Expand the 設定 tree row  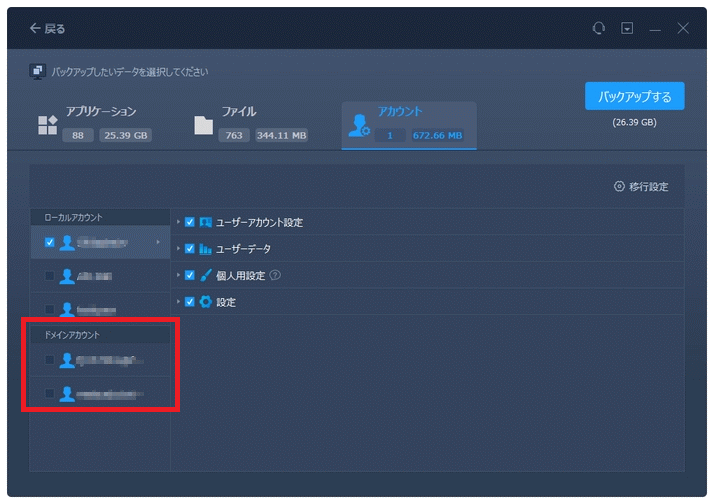(x=179, y=301)
